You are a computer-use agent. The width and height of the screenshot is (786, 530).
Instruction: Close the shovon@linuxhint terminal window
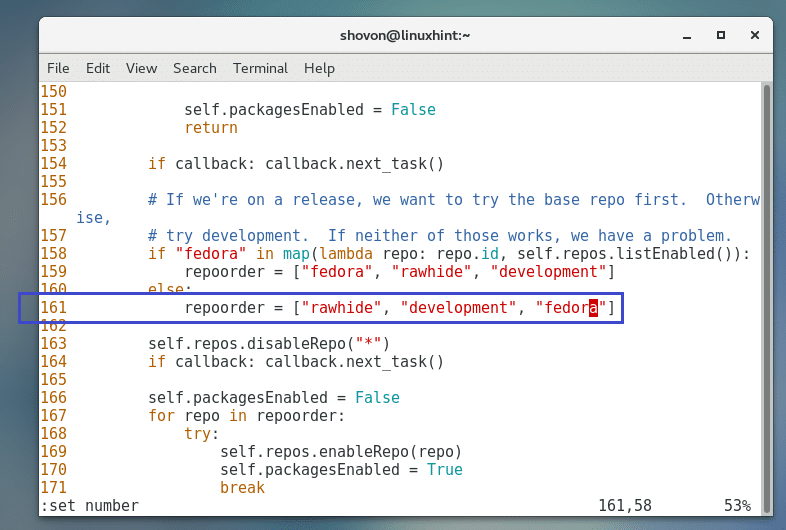tap(754, 35)
